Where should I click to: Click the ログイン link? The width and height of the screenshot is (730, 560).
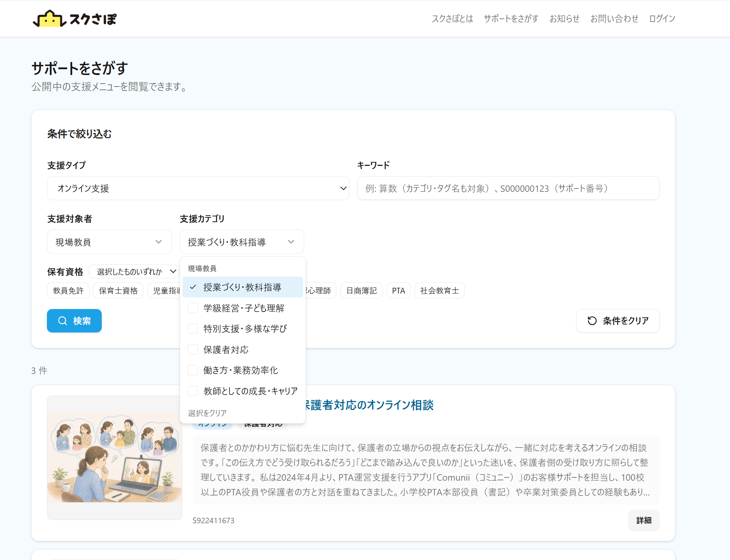662,18
